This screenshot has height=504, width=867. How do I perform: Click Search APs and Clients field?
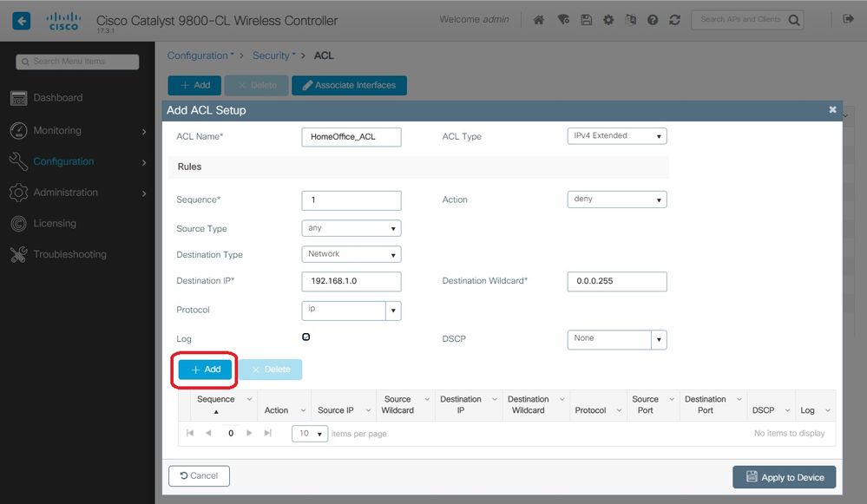[x=739, y=20]
